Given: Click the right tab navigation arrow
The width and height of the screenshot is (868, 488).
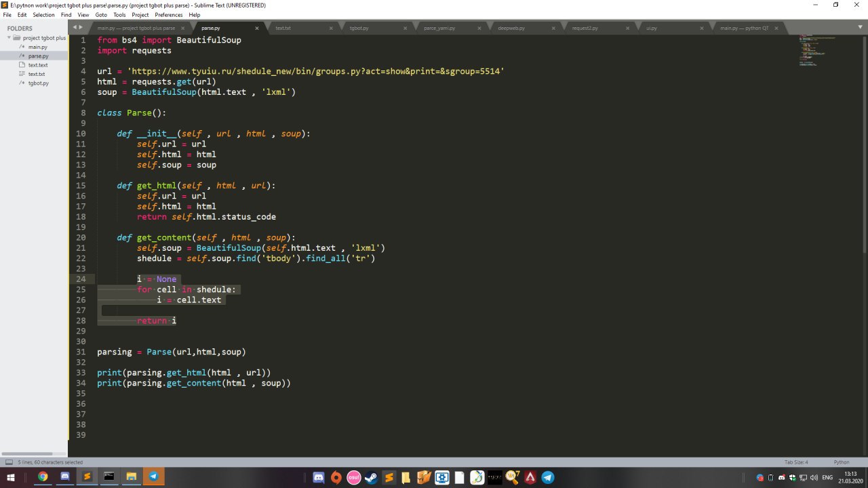Looking at the screenshot, I should click(81, 28).
